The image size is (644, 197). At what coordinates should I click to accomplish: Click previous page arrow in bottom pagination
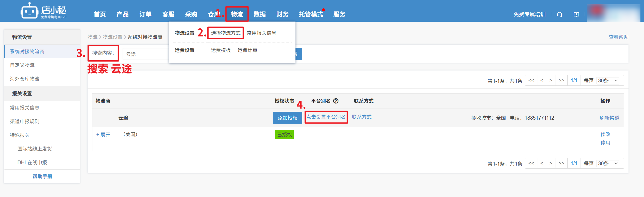pyautogui.click(x=542, y=163)
